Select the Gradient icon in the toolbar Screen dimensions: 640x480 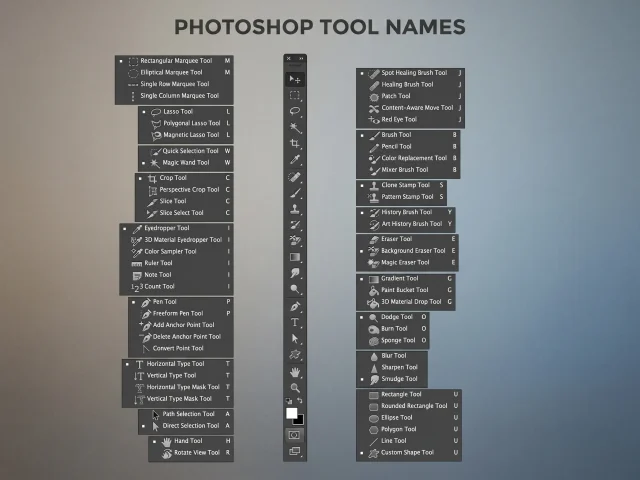click(x=295, y=257)
